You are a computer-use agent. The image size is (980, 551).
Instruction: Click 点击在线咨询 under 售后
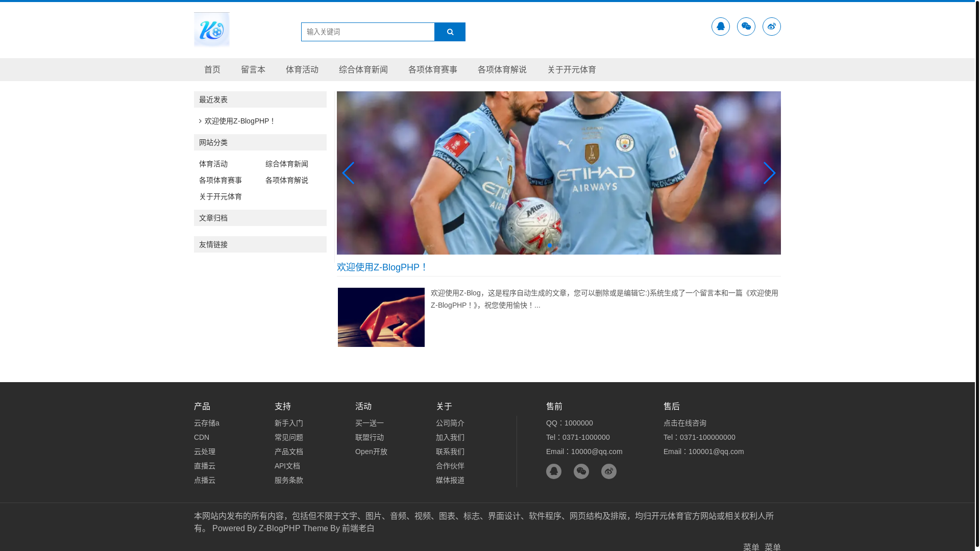685,423
